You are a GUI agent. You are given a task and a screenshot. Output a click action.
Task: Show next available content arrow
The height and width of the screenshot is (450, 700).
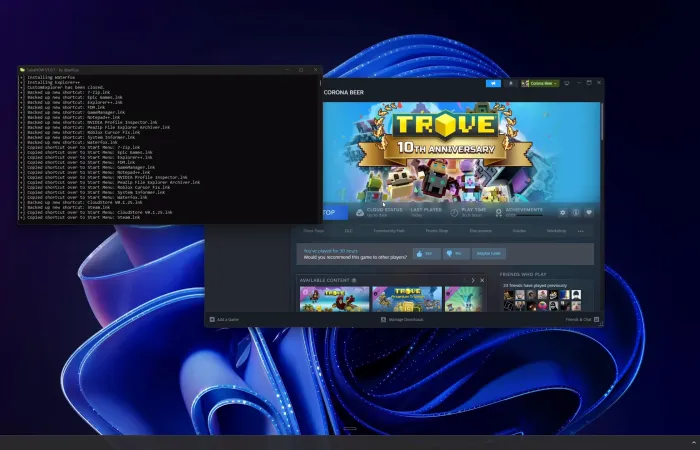pyautogui.click(x=473, y=280)
